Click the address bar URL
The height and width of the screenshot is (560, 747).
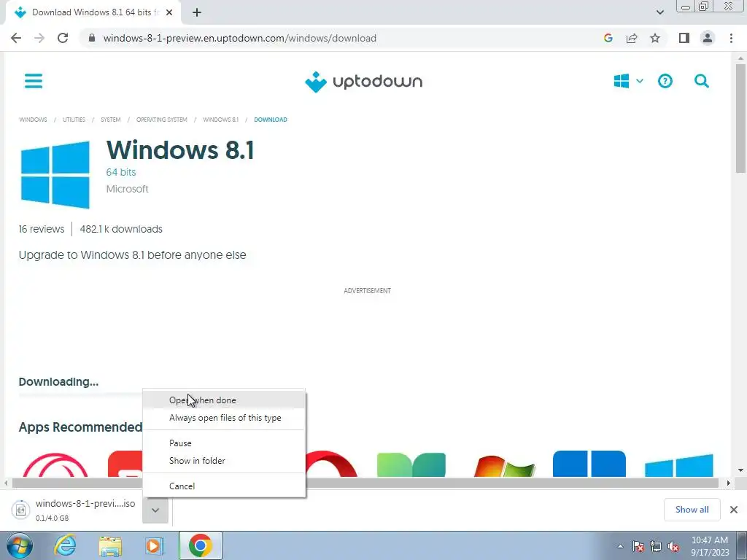point(239,38)
